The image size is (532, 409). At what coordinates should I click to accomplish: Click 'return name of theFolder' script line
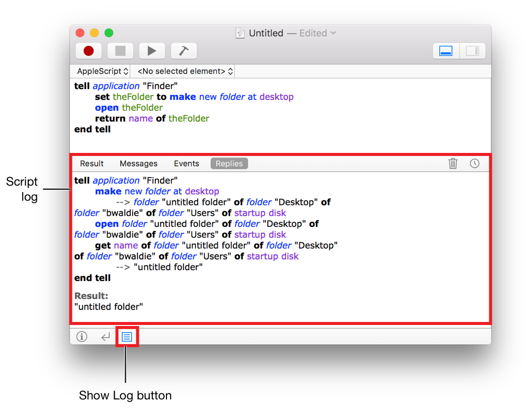coord(152,118)
